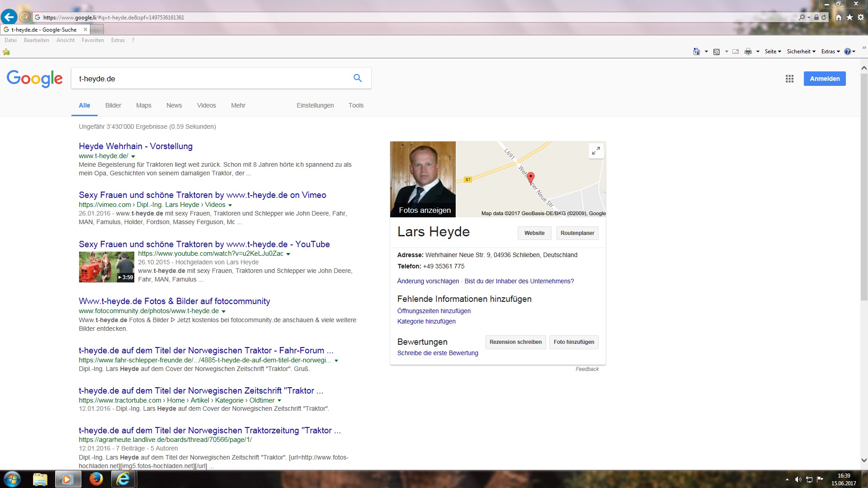Screen dimensions: 868x488
Task: Click the refresh icon in address bar
Action: coord(824,17)
